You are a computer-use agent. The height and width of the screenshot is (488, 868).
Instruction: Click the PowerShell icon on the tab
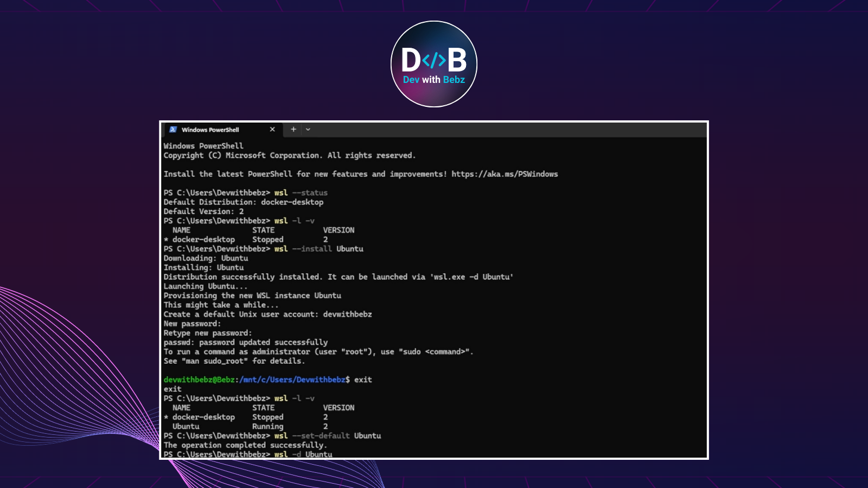point(173,130)
